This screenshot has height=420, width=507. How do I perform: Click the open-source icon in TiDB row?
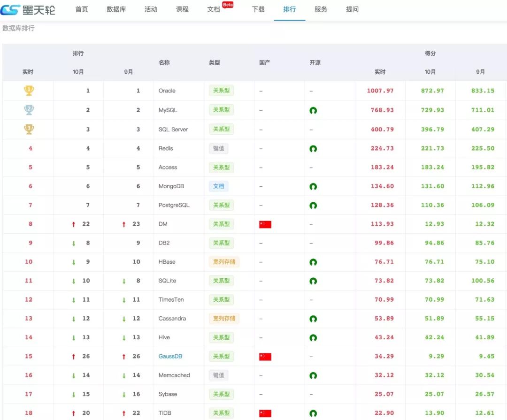(313, 413)
